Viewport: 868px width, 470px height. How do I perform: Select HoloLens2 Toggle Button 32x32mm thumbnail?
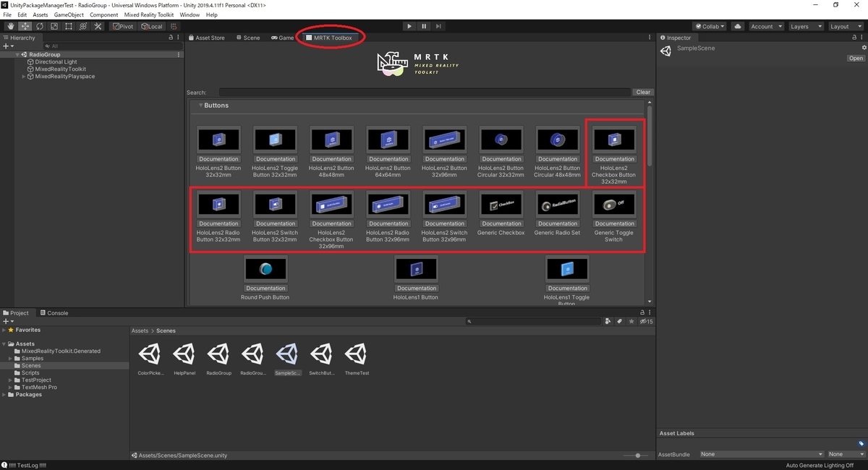(275, 140)
